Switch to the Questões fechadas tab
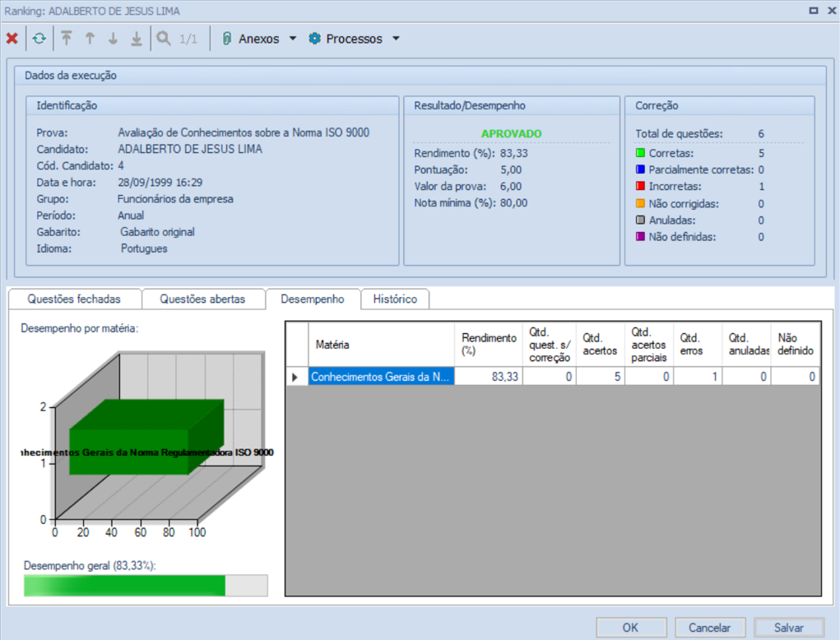Screen dimensions: 840x640 [x=75, y=299]
